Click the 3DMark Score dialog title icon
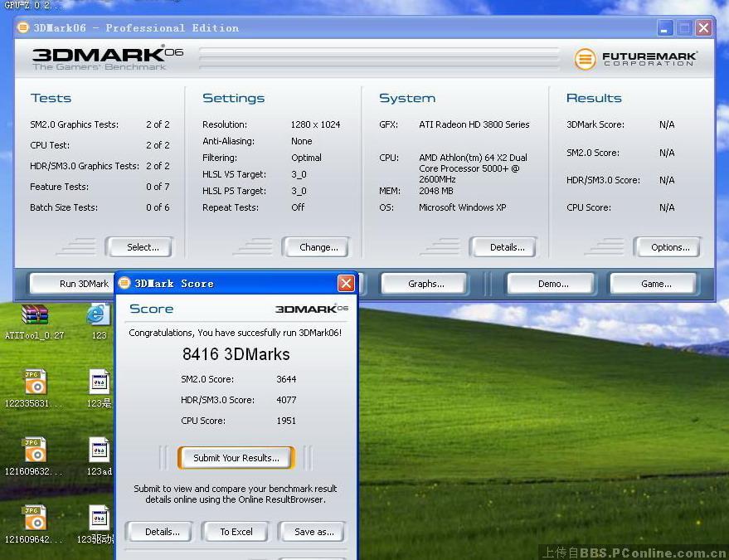 [x=124, y=283]
